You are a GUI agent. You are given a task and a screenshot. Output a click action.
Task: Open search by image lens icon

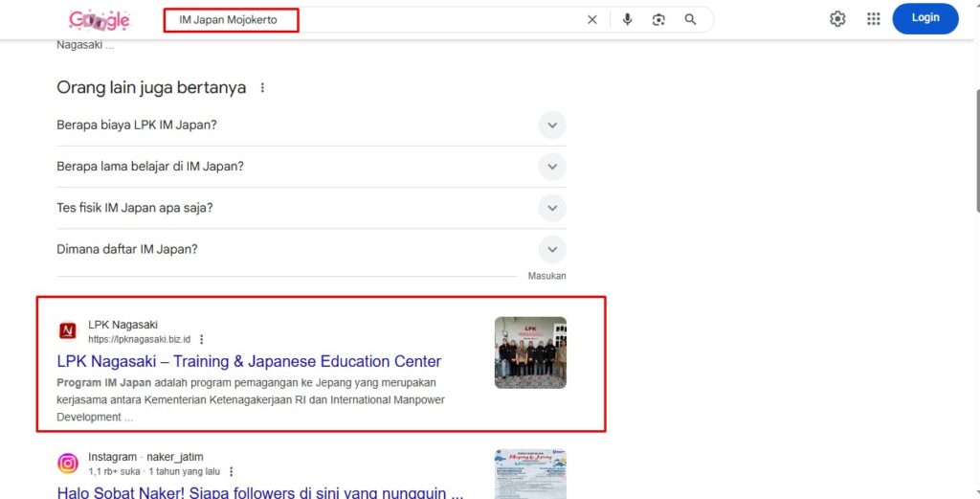pyautogui.click(x=658, y=19)
